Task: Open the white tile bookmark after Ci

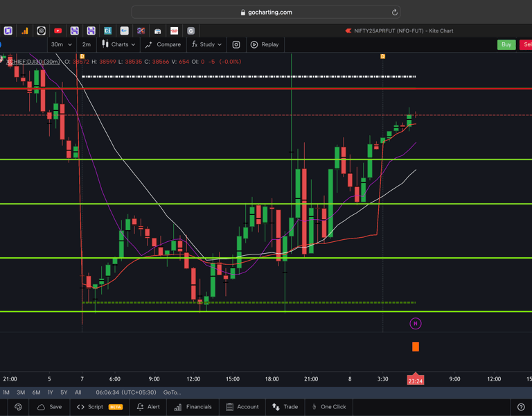Action: (x=125, y=31)
